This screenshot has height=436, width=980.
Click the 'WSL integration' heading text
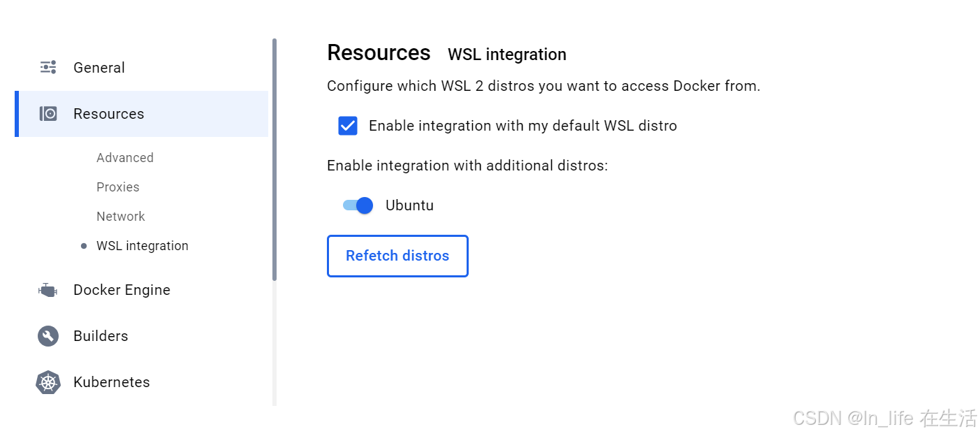pyautogui.click(x=507, y=54)
